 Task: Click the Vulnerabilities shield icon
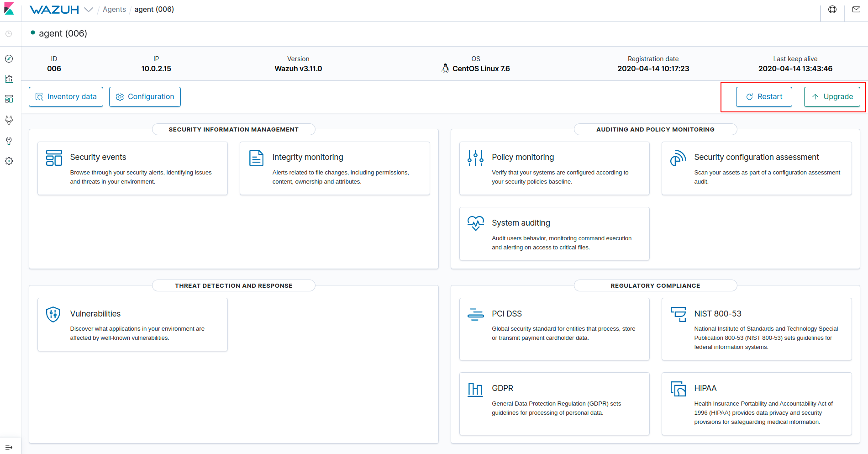click(x=53, y=314)
